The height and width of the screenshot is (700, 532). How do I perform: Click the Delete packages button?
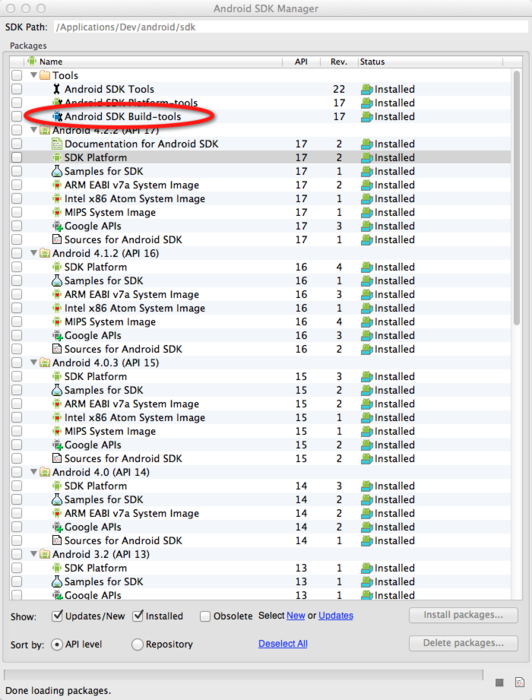(463, 643)
